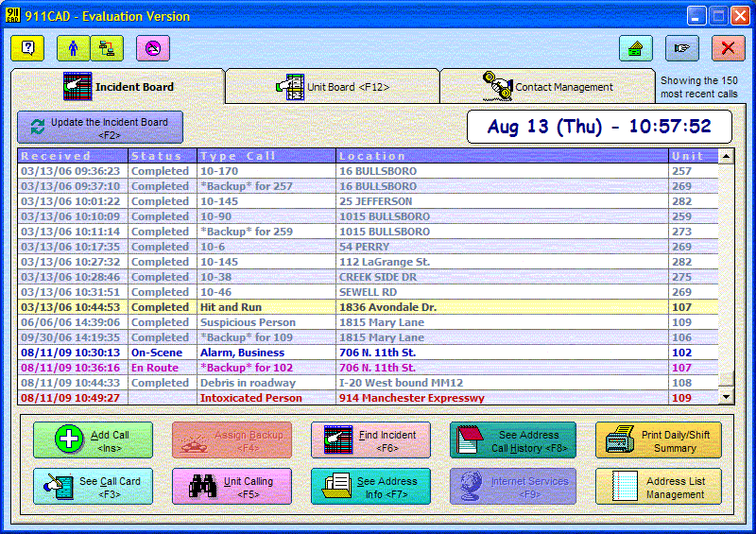
Task: Click the blue pointing hand icon
Action: [681, 48]
